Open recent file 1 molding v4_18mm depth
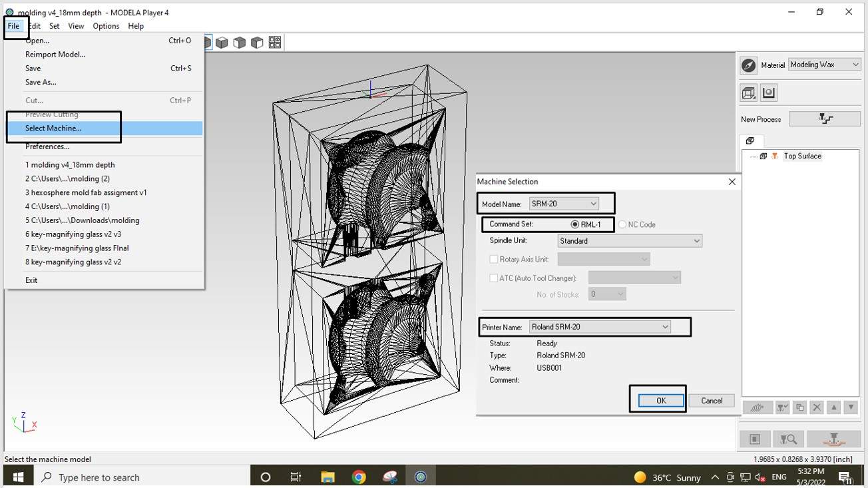 coord(104,165)
